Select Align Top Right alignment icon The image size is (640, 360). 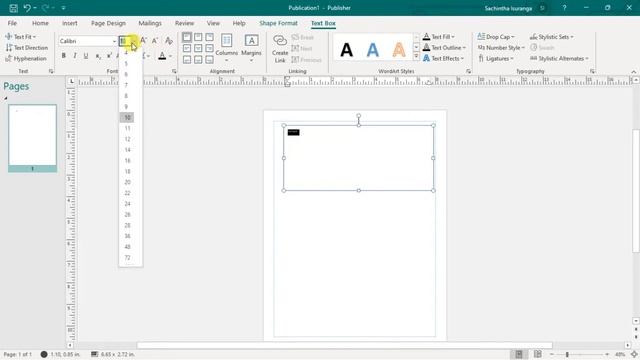(209, 37)
